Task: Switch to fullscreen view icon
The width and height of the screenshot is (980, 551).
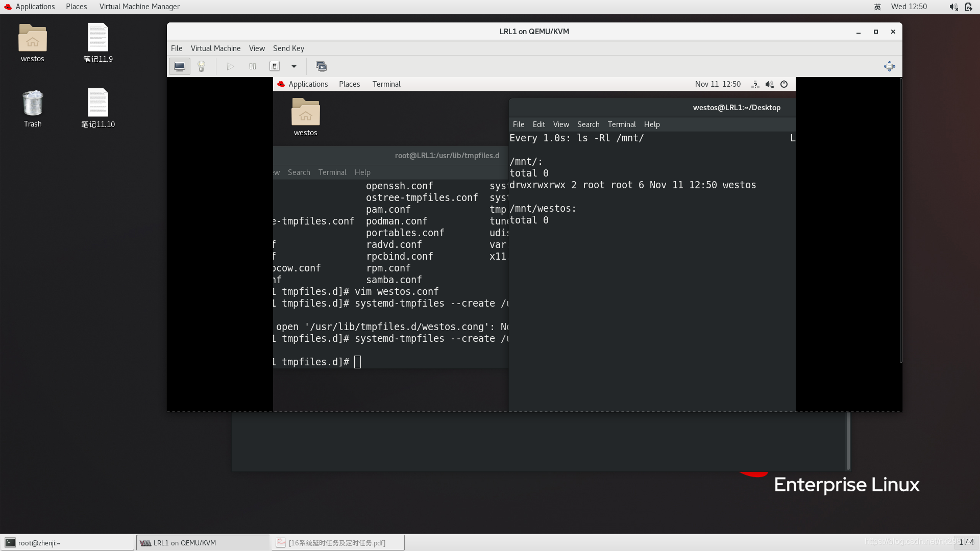Action: coord(890,66)
